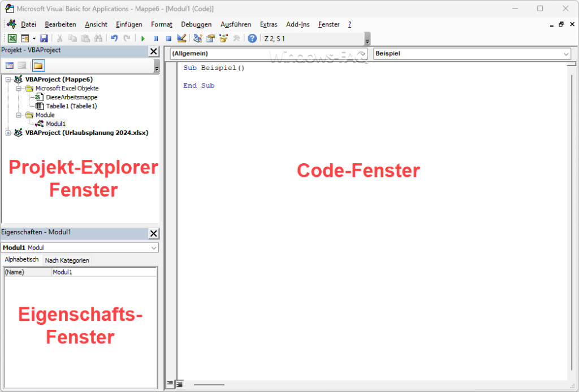Open the Format menu
Screen dimensions: 579x392
click(161, 24)
